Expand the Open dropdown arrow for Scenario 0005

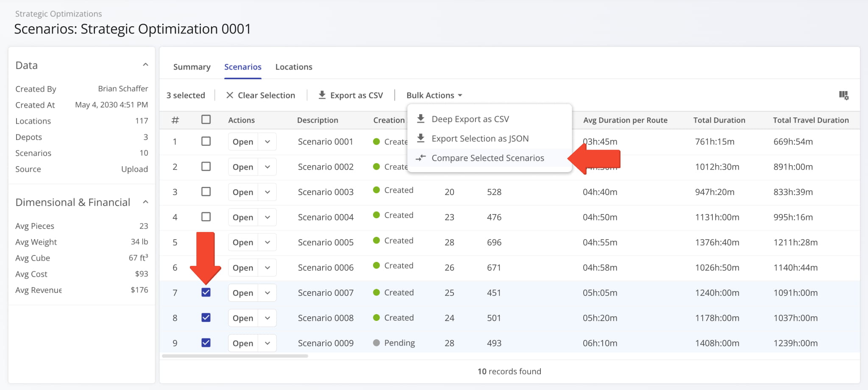[267, 242]
